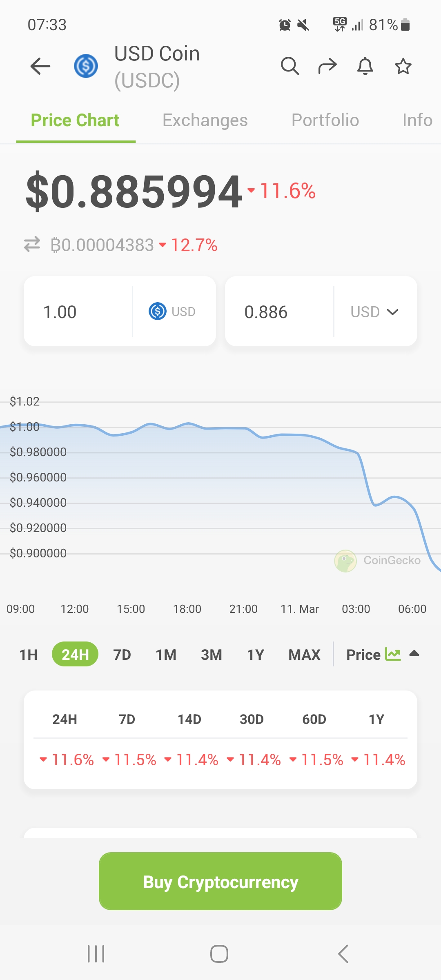
Task: Edit the 1.00 USDC amount field
Action: [x=78, y=312]
